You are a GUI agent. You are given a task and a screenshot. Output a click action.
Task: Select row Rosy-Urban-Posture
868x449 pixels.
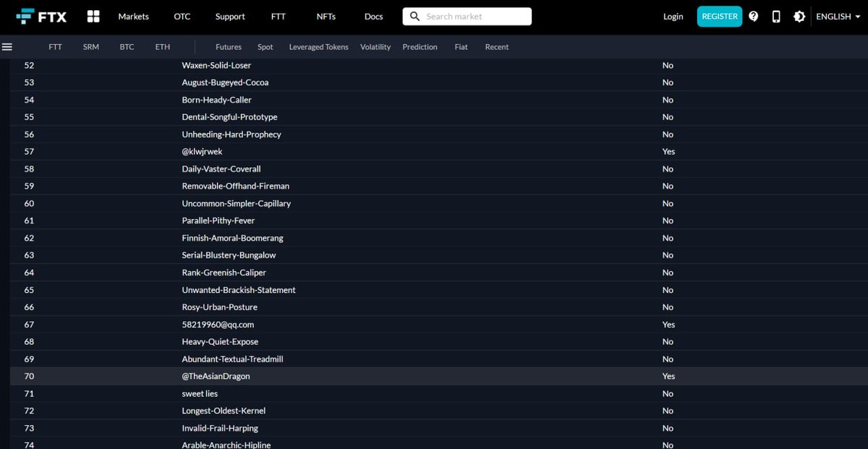coord(439,307)
